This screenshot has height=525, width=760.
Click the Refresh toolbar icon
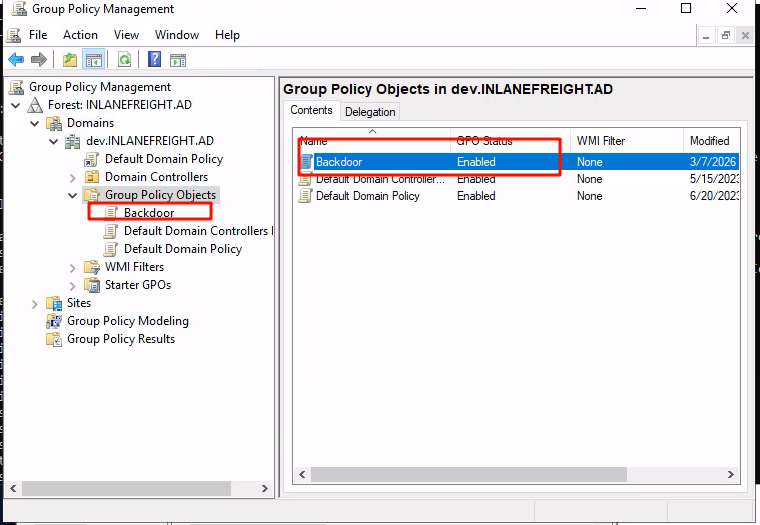[x=124, y=60]
